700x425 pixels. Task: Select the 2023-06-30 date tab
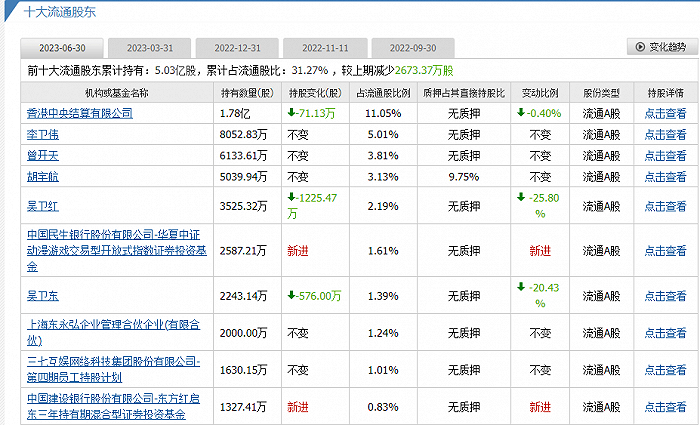62,48
